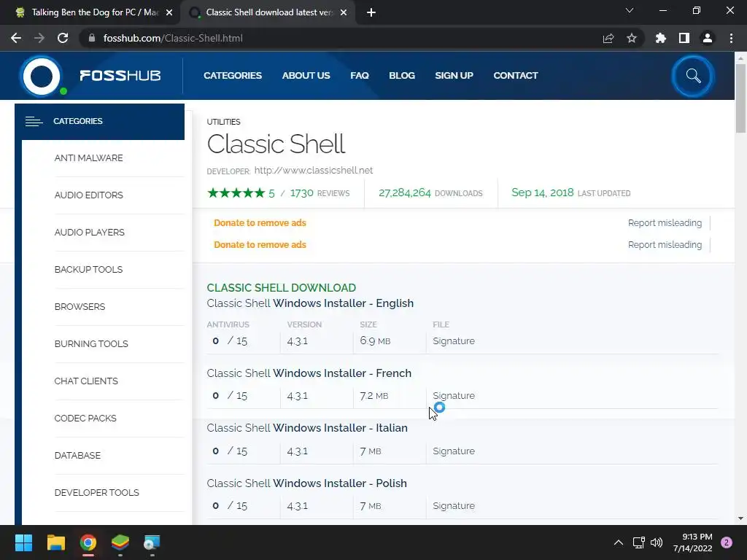Viewport: 747px width, 560px height.
Task: Reload the current page
Action: [x=63, y=38]
